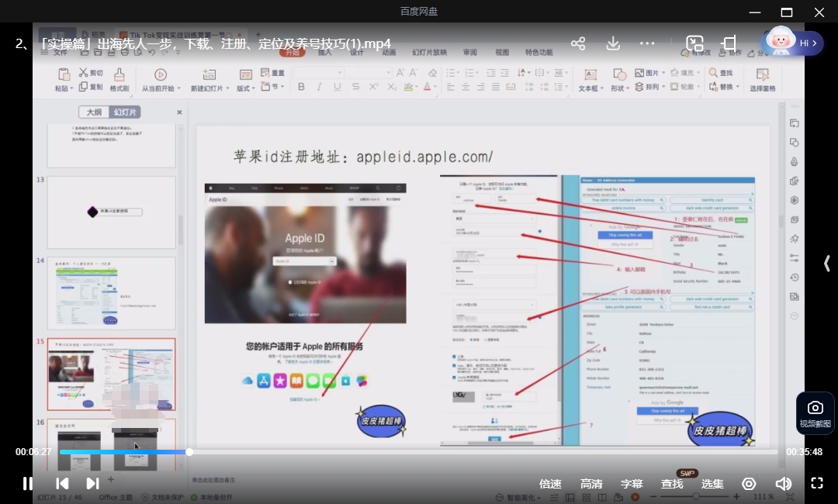Pause the video playback
This screenshot has width=838, height=504.
(x=27, y=484)
